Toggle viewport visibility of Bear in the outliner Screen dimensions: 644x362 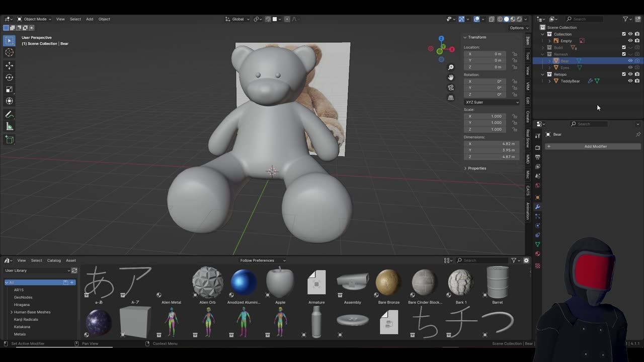630,61
